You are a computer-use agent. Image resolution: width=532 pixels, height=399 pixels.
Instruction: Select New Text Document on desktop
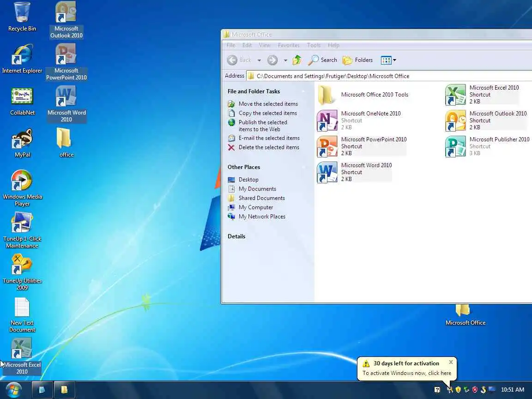point(22,314)
